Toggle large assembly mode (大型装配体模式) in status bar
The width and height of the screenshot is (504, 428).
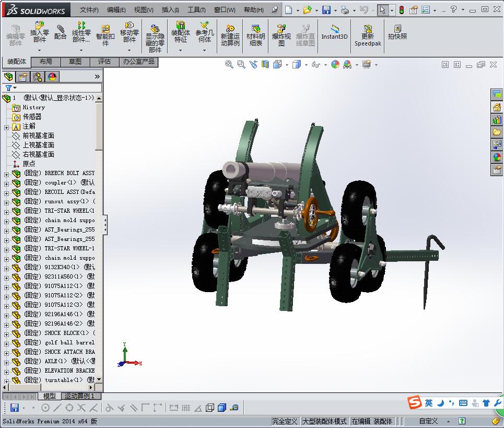(x=325, y=421)
